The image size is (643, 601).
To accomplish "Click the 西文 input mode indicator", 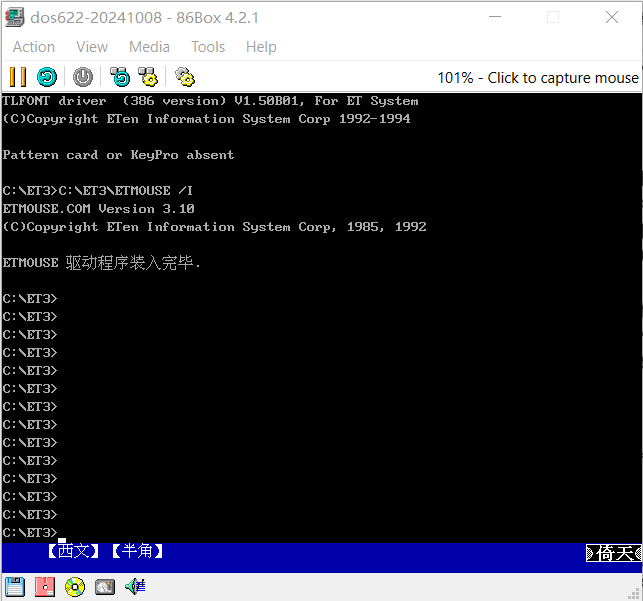I will 73,552.
